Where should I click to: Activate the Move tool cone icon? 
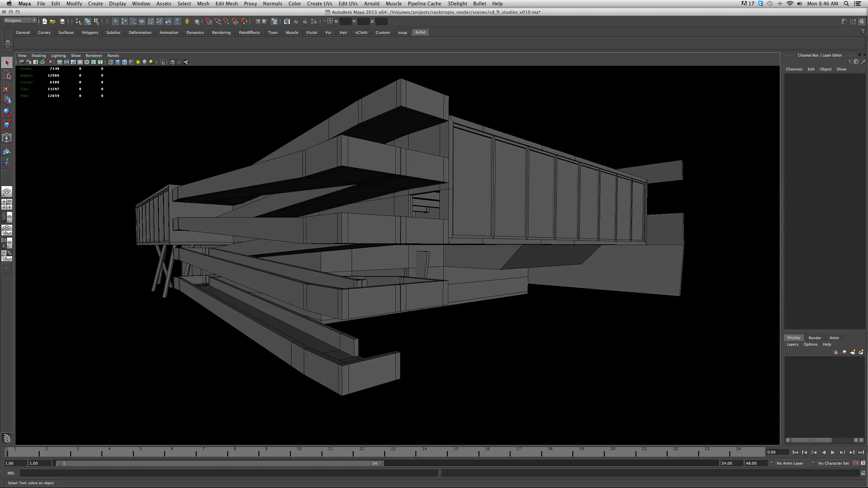7,100
